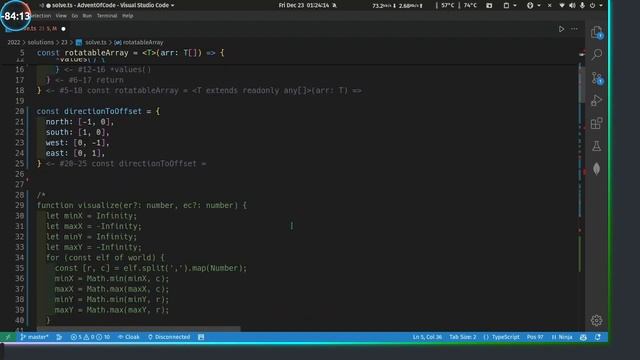Click the solve.ts breadcrumb item
The width and height of the screenshot is (640, 360).
pos(96,42)
